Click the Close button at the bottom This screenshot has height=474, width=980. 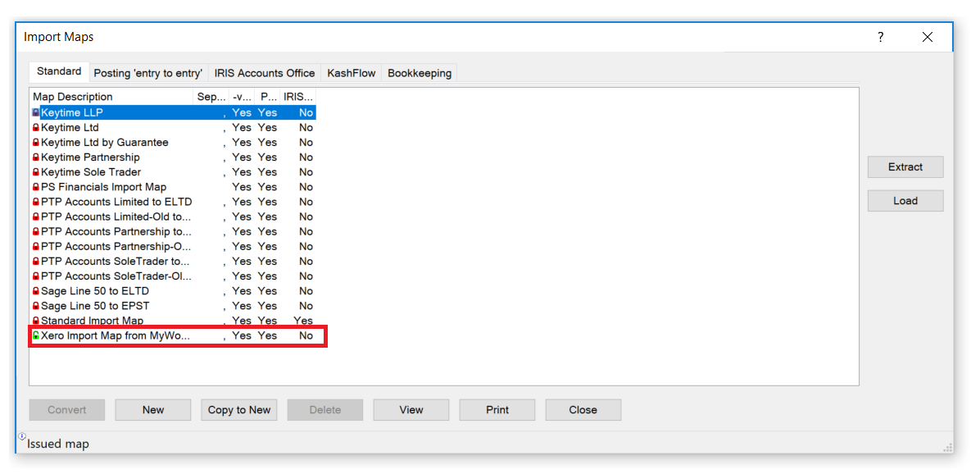click(583, 410)
